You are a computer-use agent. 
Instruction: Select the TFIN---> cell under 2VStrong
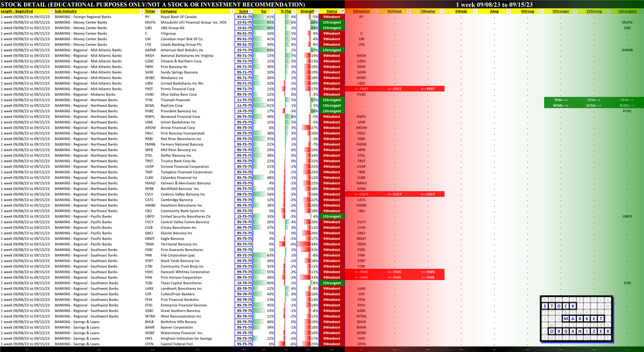point(594,100)
